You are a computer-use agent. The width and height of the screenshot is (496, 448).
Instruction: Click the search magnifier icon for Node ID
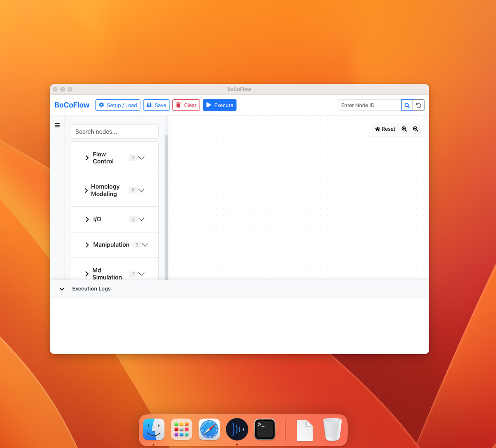(x=407, y=105)
